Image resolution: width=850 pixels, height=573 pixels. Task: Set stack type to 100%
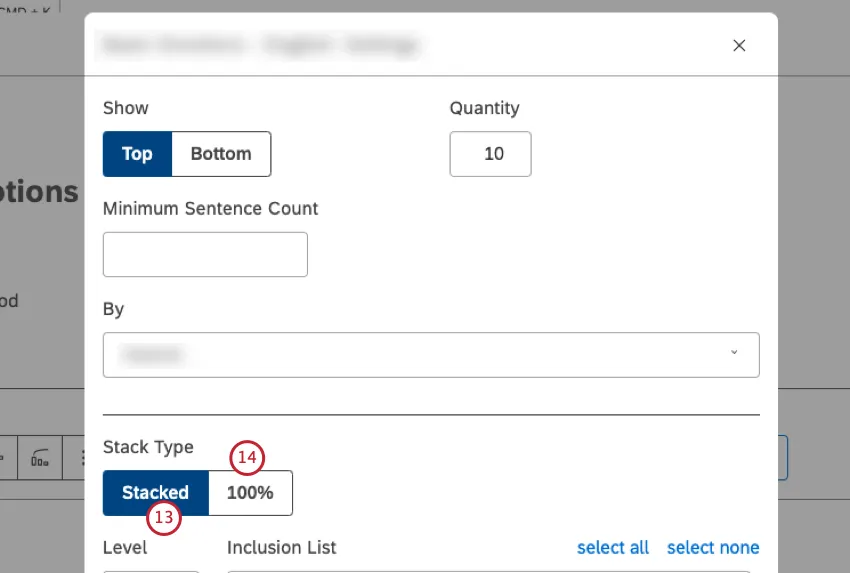point(250,493)
